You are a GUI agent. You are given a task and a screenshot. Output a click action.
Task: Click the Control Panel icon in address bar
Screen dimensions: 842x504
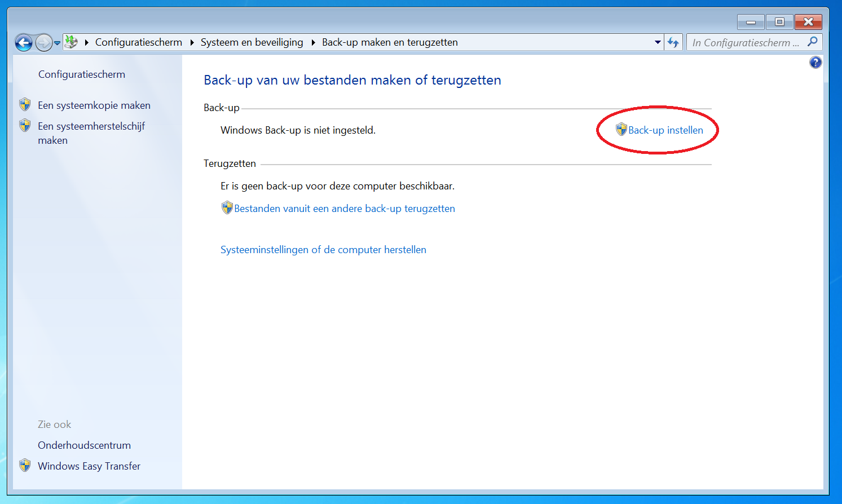point(71,42)
